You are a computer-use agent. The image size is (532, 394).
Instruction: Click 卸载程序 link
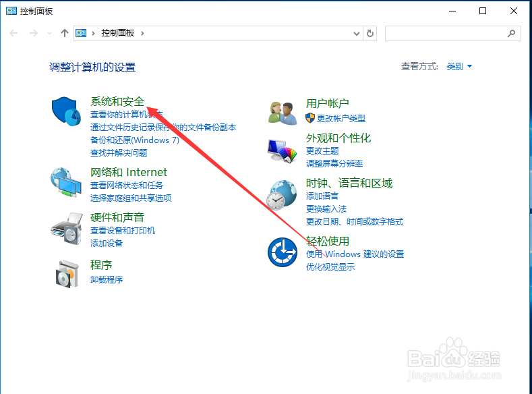point(107,279)
